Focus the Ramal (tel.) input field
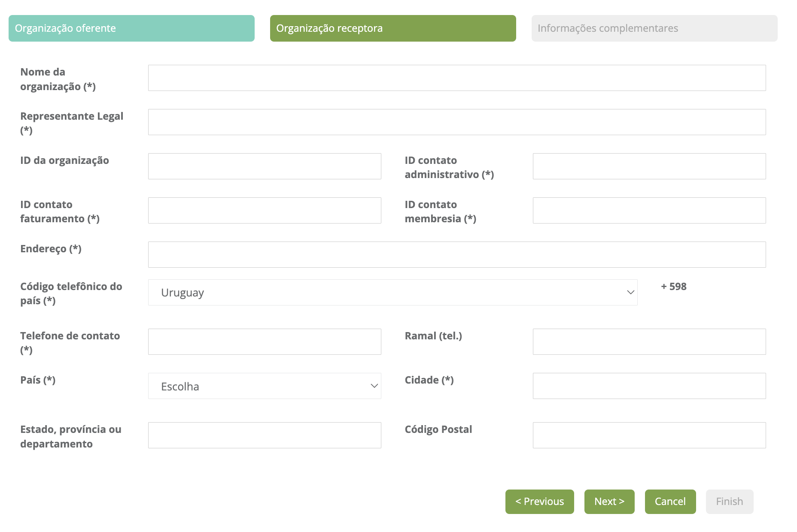 pyautogui.click(x=649, y=342)
